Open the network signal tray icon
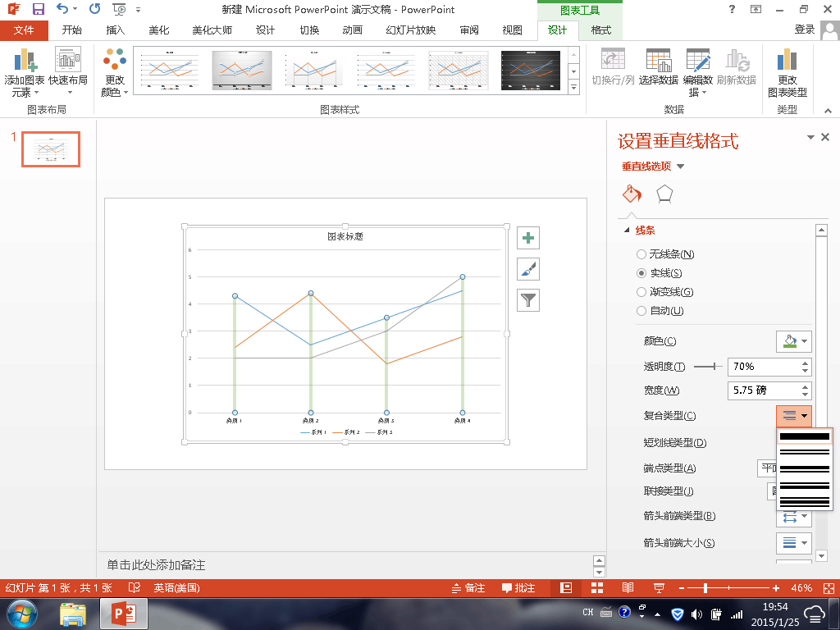This screenshot has height=630, width=840. point(737,614)
